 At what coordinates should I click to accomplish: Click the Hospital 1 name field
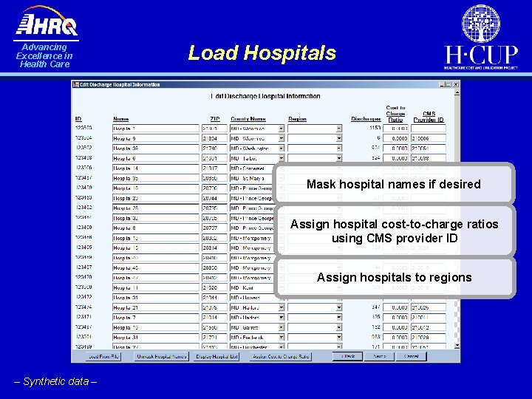[155, 129]
